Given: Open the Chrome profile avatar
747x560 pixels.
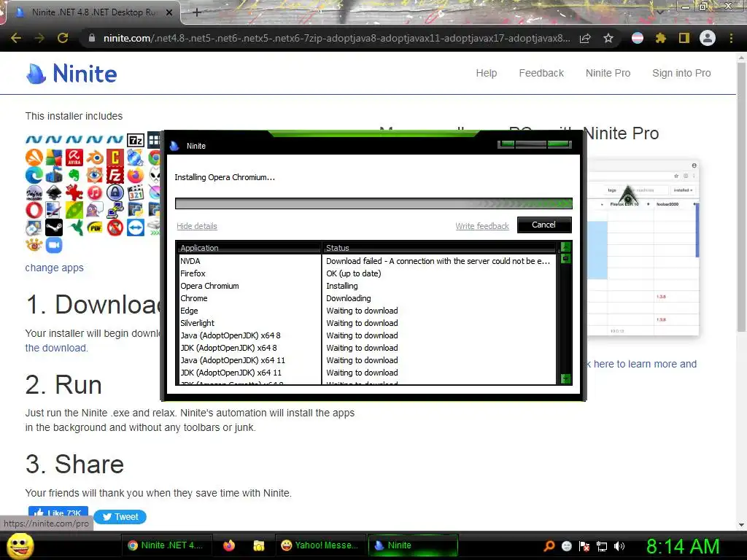Looking at the screenshot, I should click(x=708, y=38).
